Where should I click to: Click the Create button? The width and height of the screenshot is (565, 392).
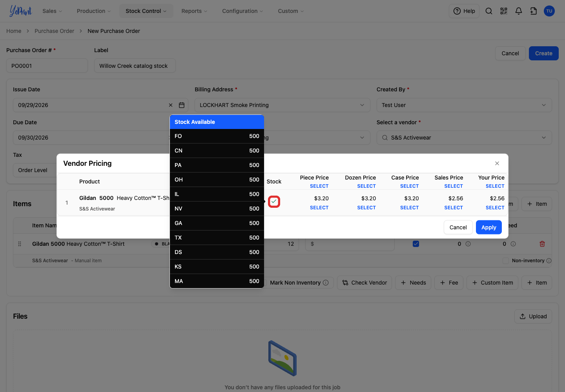pyautogui.click(x=544, y=53)
